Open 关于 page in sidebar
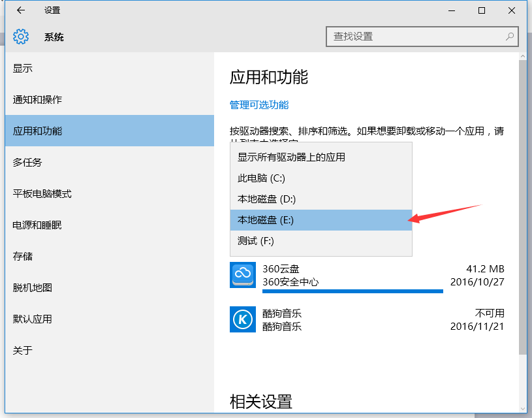The image size is (532, 418). 109,350
